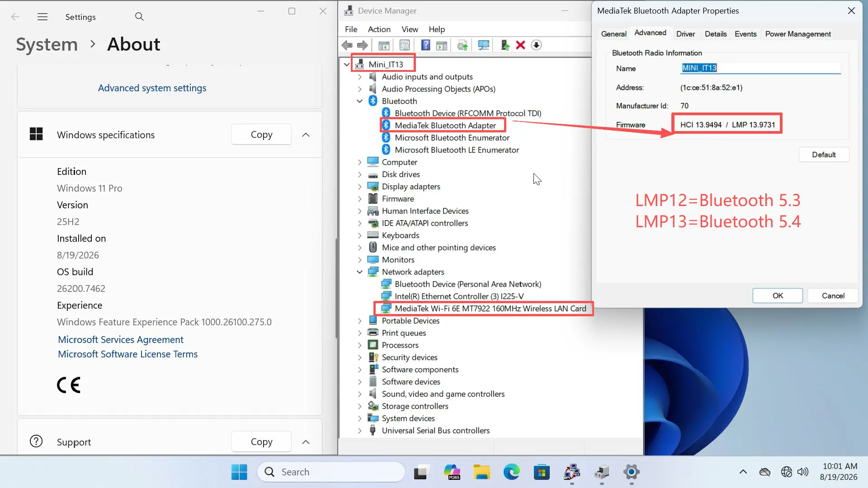Copy the Support section info
Image resolution: width=868 pixels, height=488 pixels.
pos(261,442)
